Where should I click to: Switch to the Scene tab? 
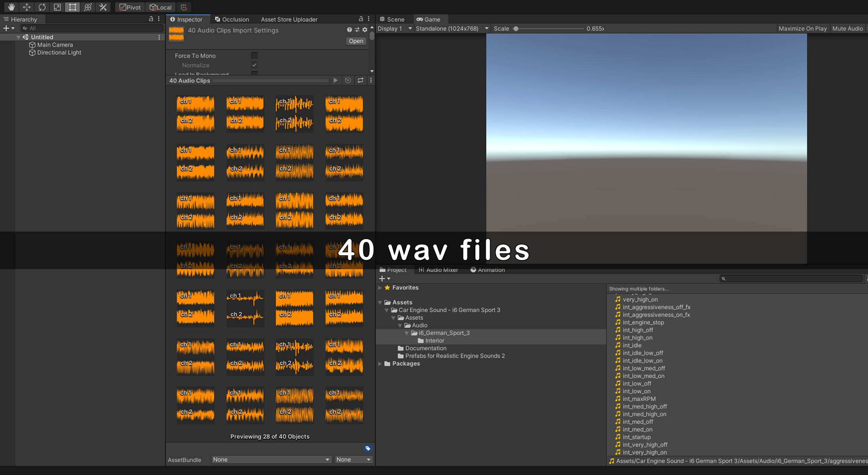392,19
